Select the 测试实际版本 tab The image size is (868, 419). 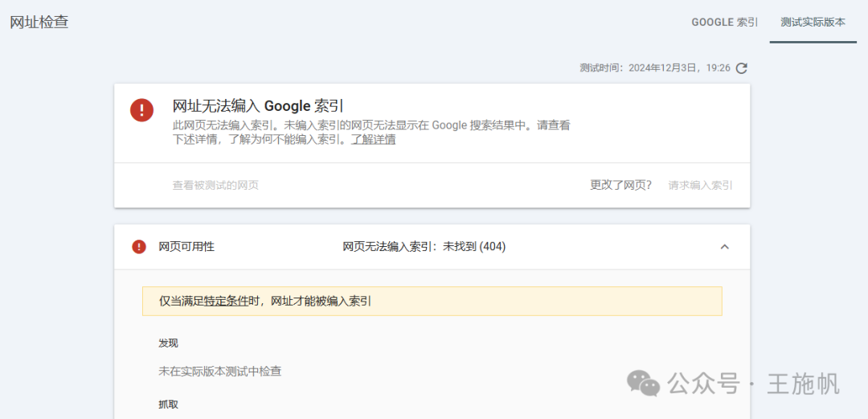tap(813, 23)
